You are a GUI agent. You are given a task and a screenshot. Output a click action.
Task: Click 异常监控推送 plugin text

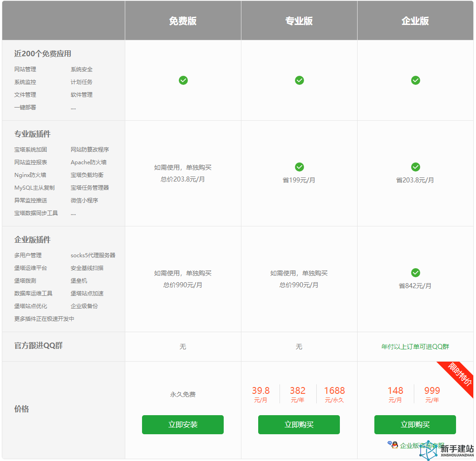(31, 201)
